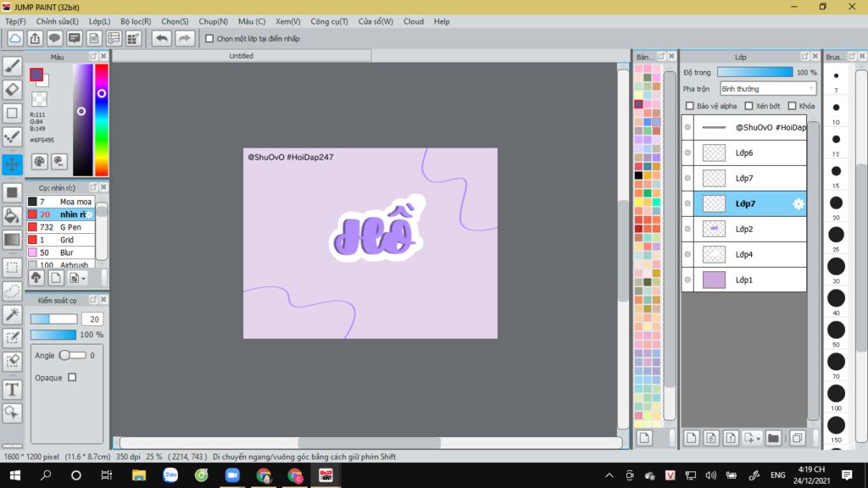868x488 pixels.
Task: Close the Màu color panel
Action: click(103, 57)
